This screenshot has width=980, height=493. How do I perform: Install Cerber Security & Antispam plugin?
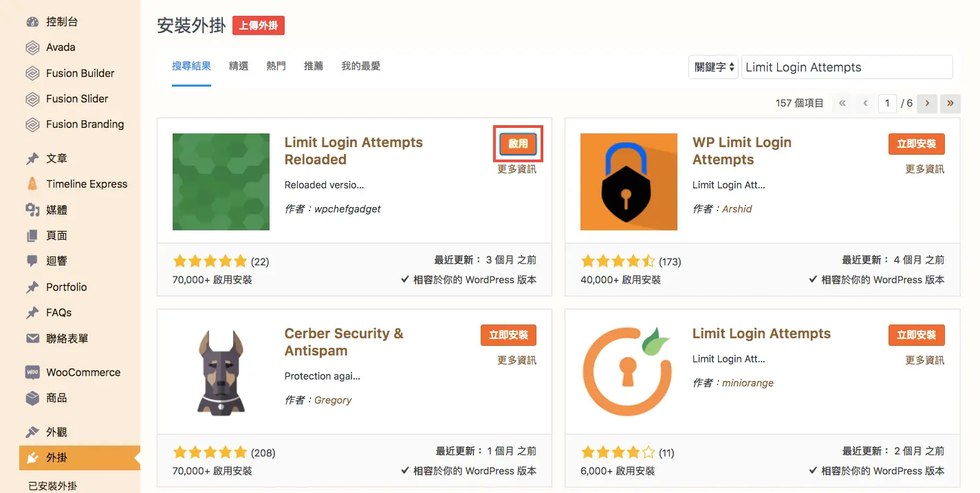[509, 335]
